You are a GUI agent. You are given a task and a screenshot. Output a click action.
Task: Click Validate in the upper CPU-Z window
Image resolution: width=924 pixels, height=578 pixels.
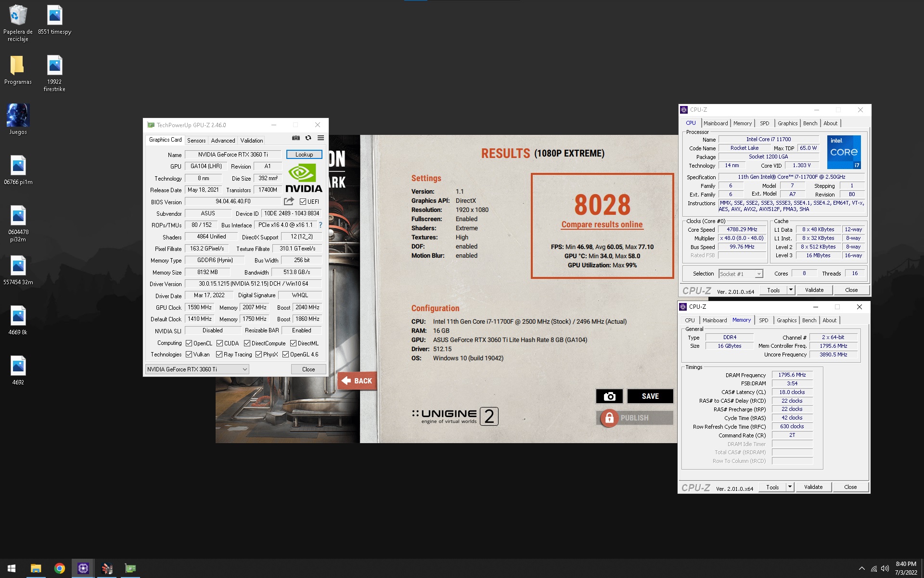(x=814, y=290)
